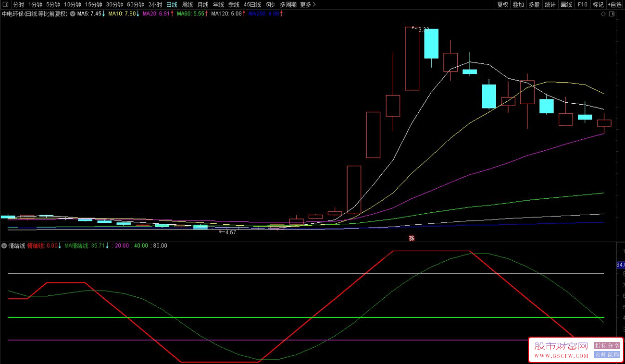
Task: Open the 画线 drawing tools
Action: (x=566, y=4)
